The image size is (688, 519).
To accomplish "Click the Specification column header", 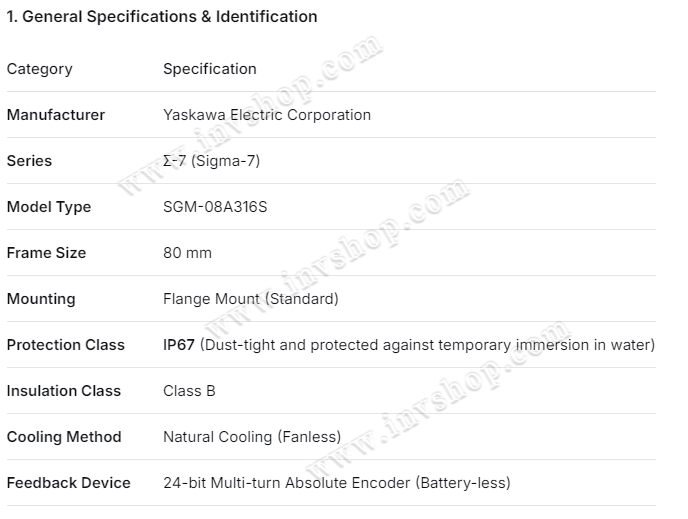I will point(210,69).
